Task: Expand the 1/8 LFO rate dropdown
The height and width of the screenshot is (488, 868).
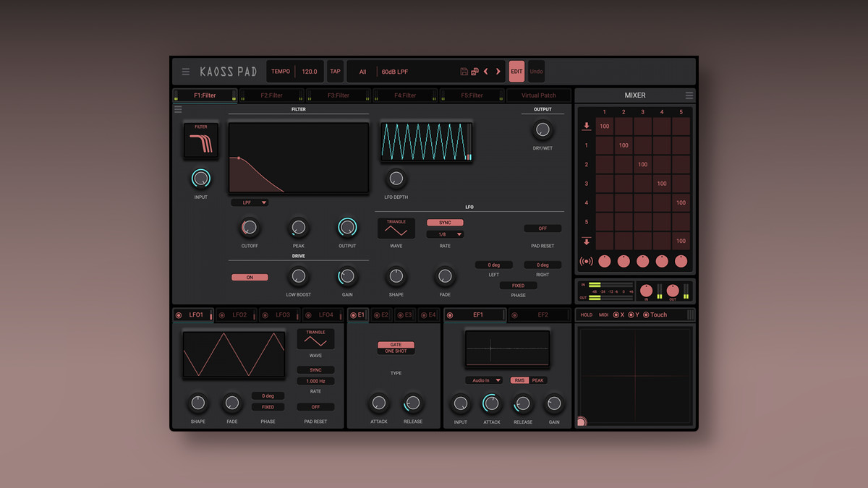Action: pos(445,234)
